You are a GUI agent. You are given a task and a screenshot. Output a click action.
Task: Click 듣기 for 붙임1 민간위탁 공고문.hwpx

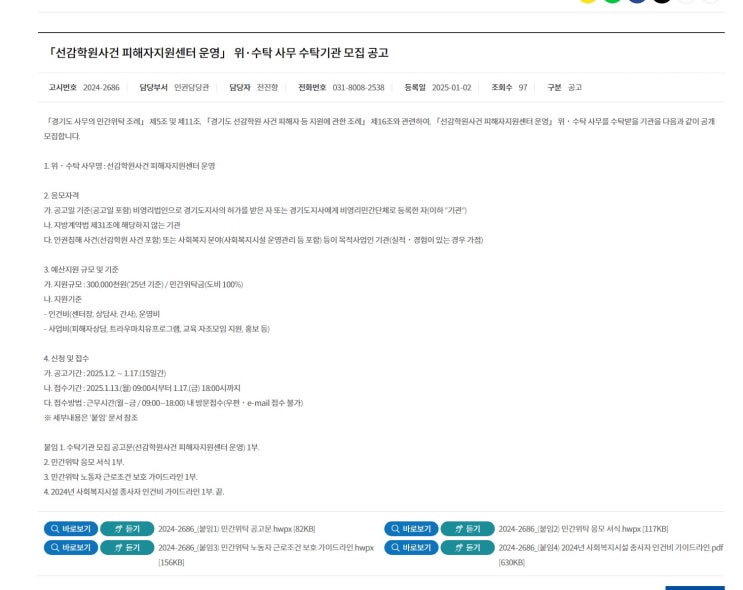127,528
